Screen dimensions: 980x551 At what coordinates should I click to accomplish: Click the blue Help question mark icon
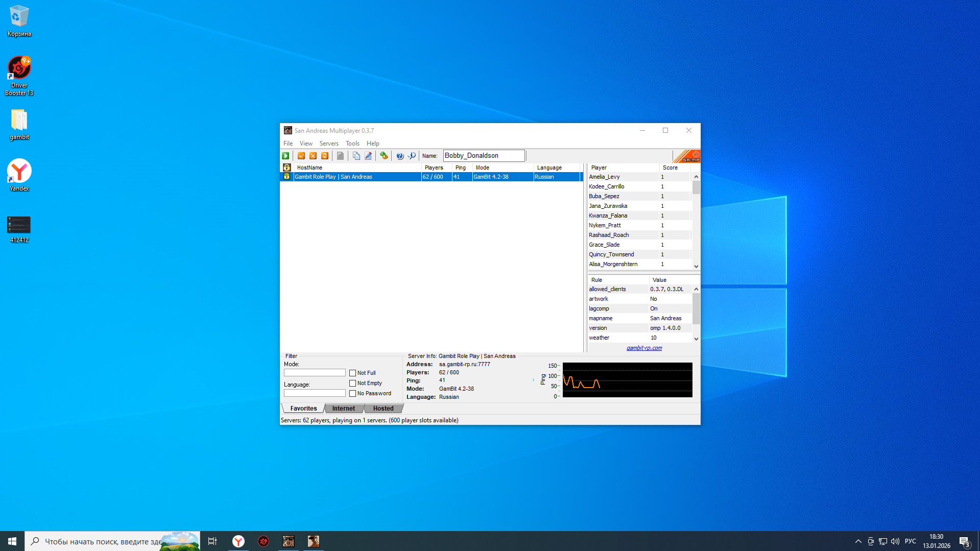pyautogui.click(x=400, y=156)
